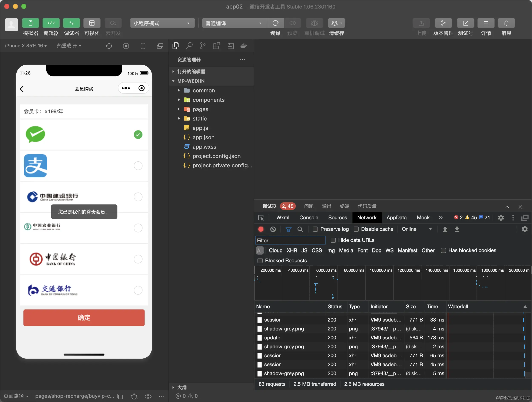Click the search icon in editor sidebar
The image size is (532, 402).
pos(189,46)
